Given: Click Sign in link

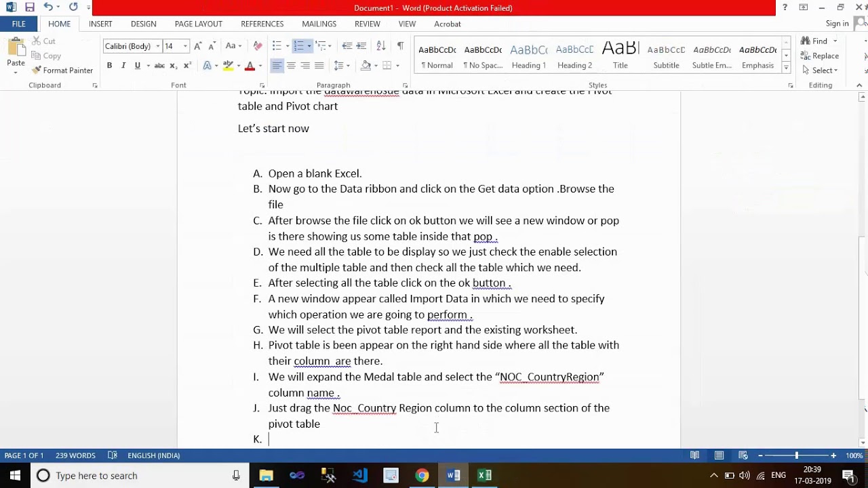Looking at the screenshot, I should pos(837,24).
